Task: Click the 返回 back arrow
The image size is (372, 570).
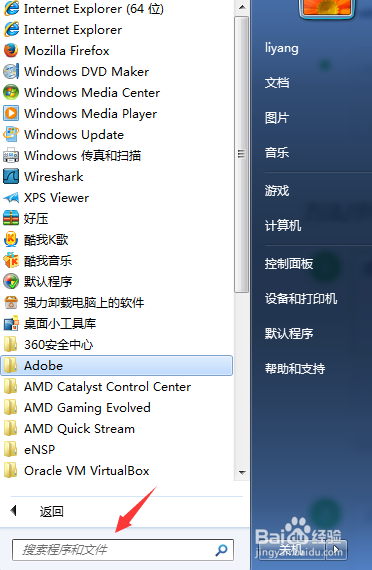Action: click(x=13, y=510)
